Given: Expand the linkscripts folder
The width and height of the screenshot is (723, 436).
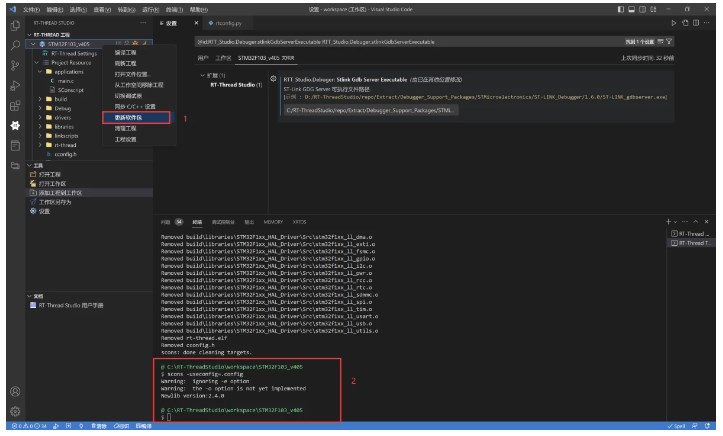Looking at the screenshot, I should tap(40, 136).
